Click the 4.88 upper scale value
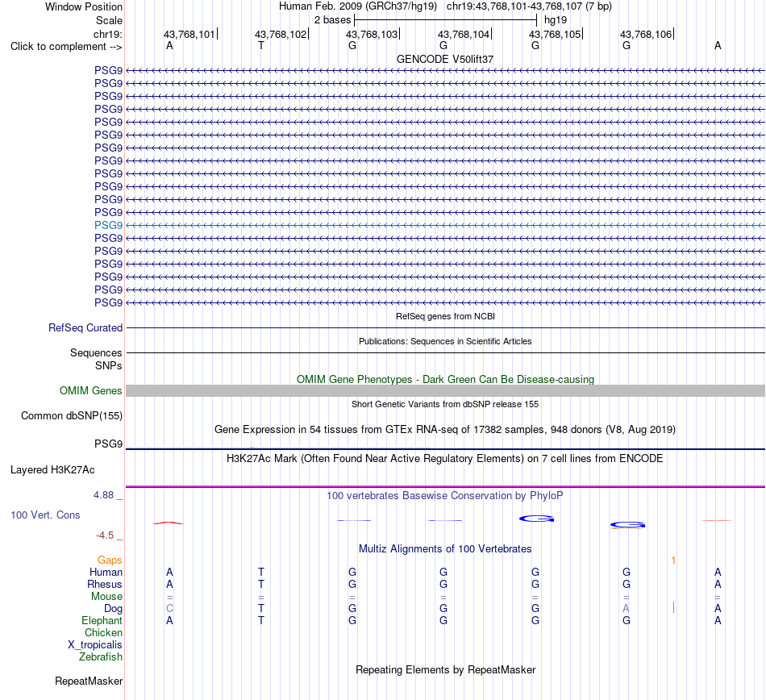Screen dimensions: 766x700 pos(103,495)
